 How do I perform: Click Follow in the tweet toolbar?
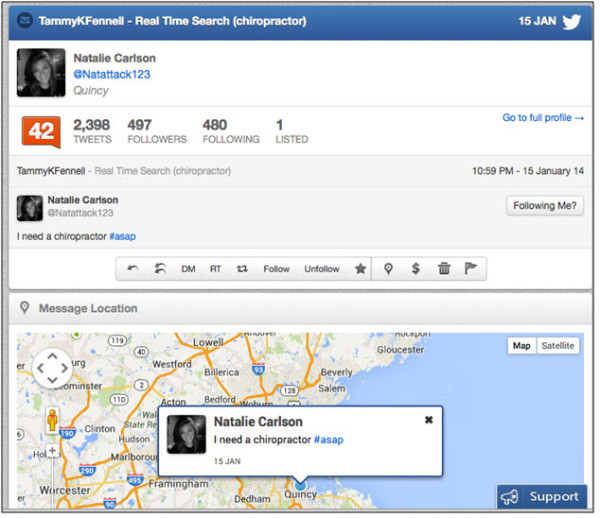(276, 269)
